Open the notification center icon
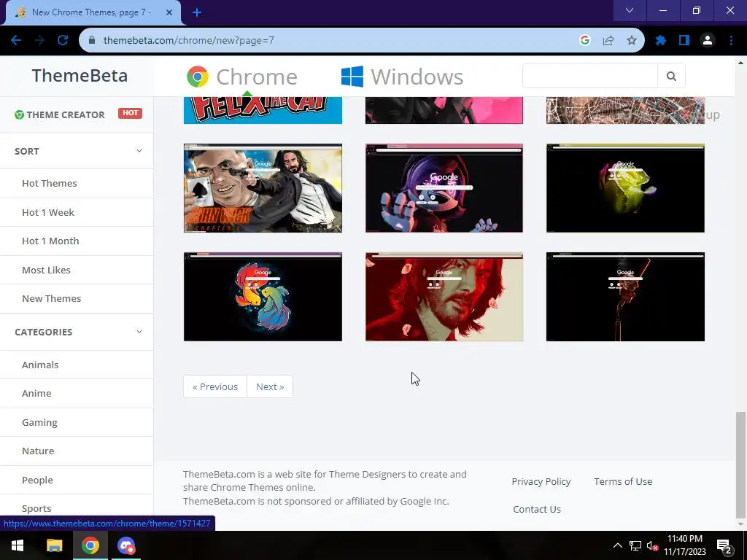The width and height of the screenshot is (747, 560). pyautogui.click(x=724, y=546)
